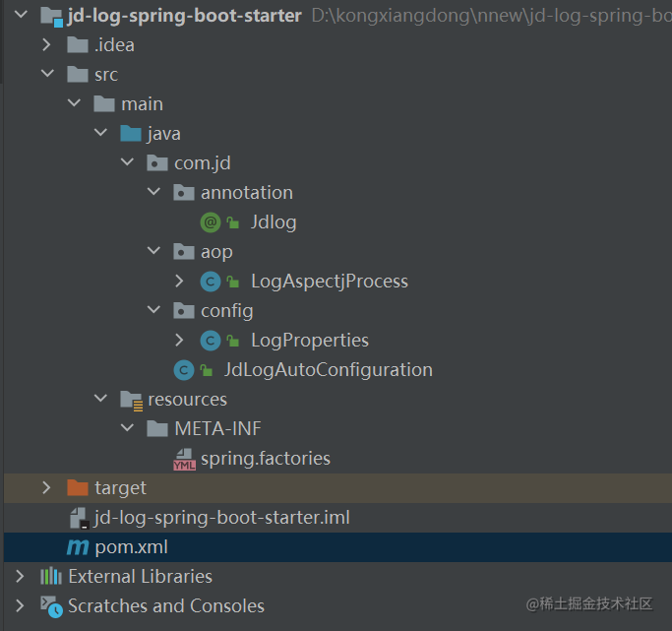Click the External Libraries icon
The height and width of the screenshot is (631, 672).
pyautogui.click(x=51, y=577)
